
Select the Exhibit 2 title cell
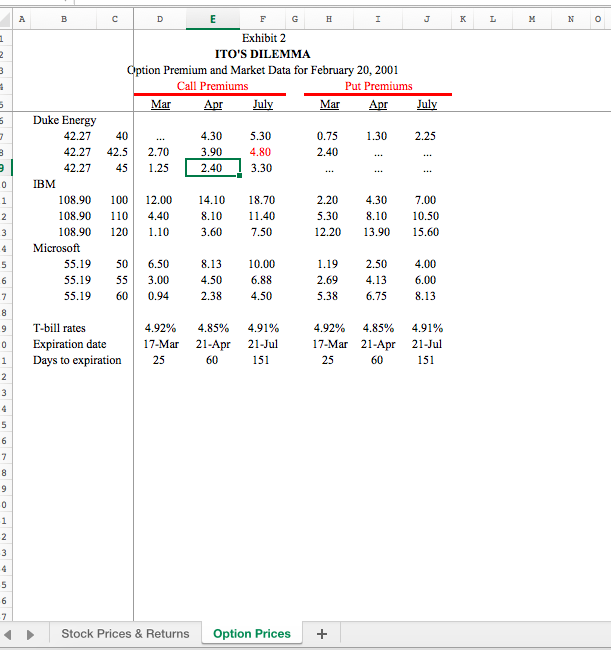click(x=264, y=38)
